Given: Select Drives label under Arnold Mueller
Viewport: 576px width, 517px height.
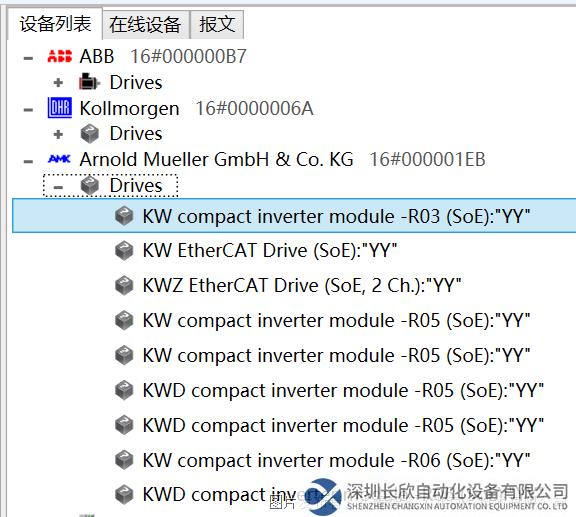Looking at the screenshot, I should click(136, 185).
